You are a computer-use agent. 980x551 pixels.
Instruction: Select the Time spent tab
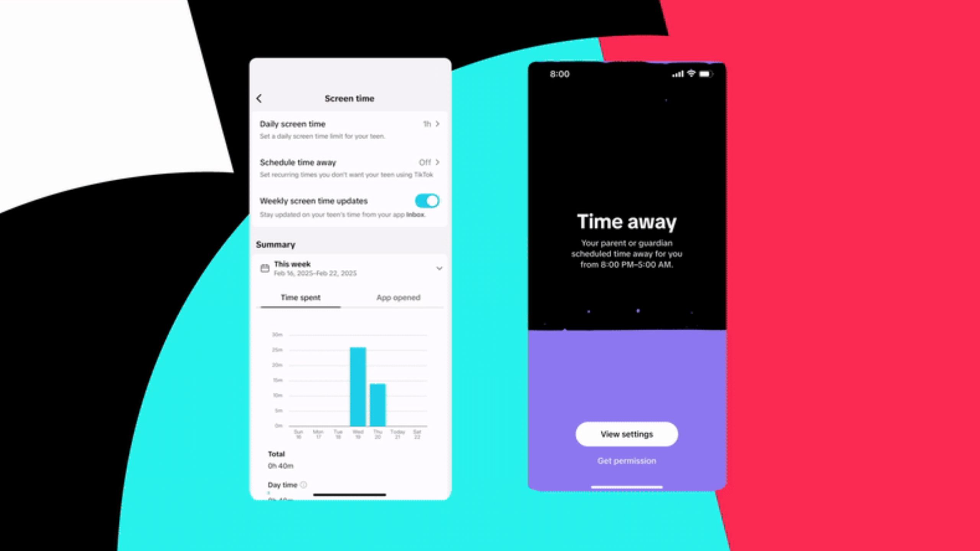pyautogui.click(x=300, y=297)
